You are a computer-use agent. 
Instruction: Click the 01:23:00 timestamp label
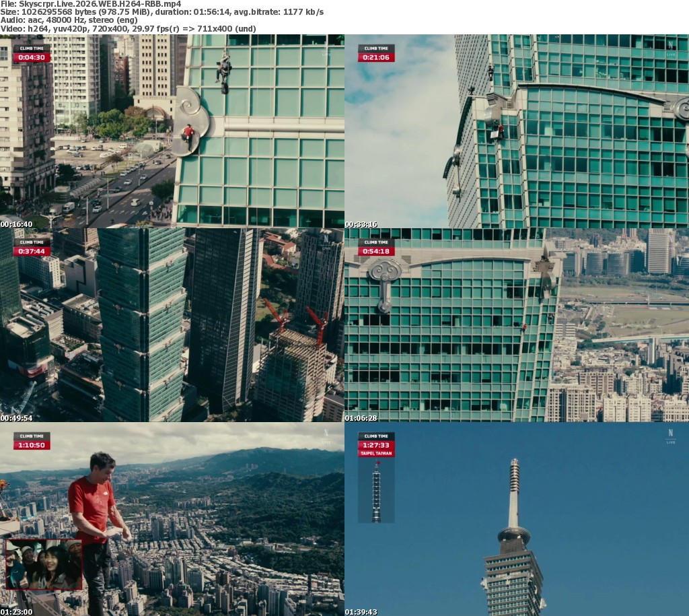(17, 611)
